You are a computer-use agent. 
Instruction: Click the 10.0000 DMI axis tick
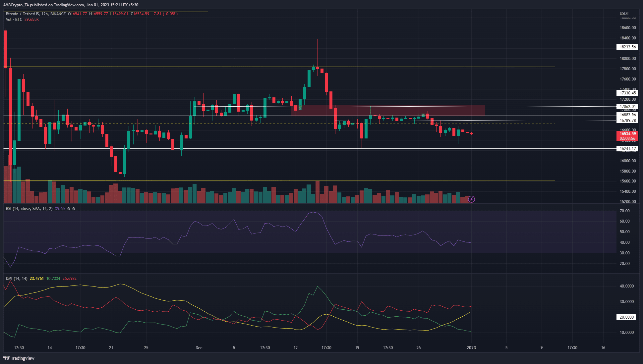pyautogui.click(x=626, y=333)
